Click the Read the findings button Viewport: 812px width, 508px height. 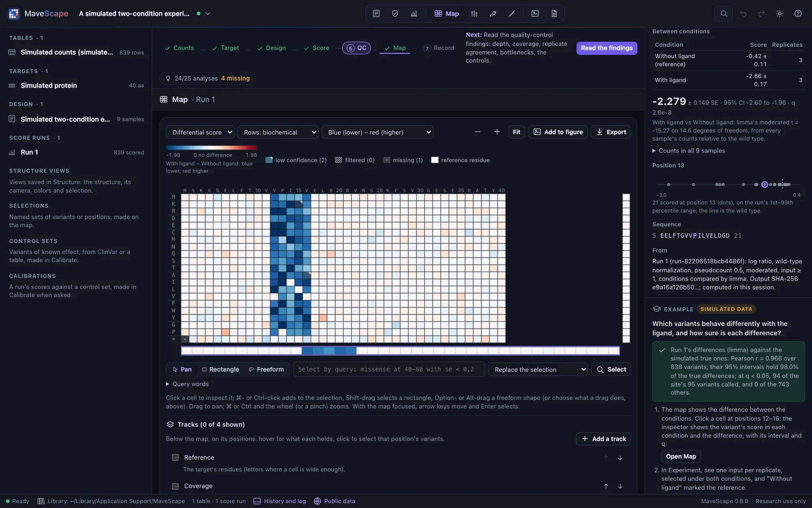[x=607, y=48]
